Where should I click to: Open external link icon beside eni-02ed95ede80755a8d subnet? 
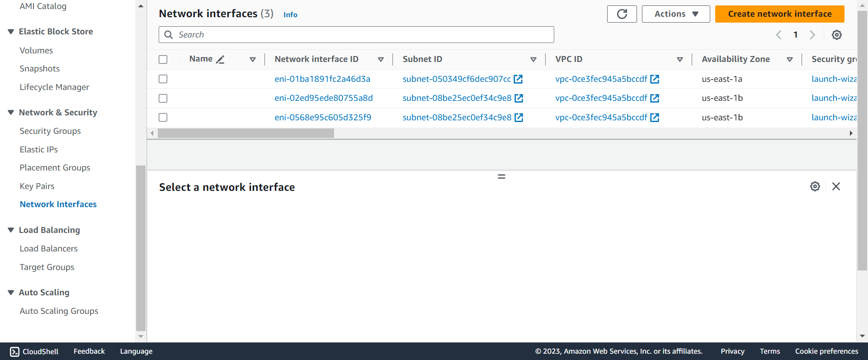(519, 98)
